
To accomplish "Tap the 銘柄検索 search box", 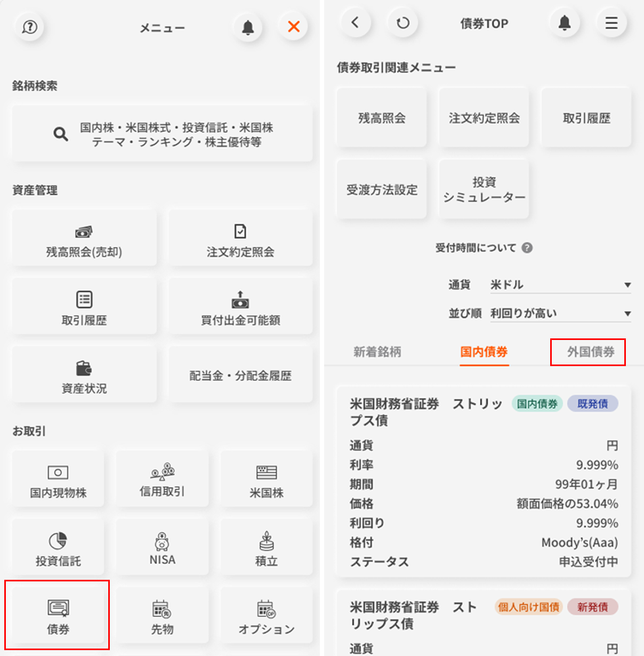I will click(162, 134).
